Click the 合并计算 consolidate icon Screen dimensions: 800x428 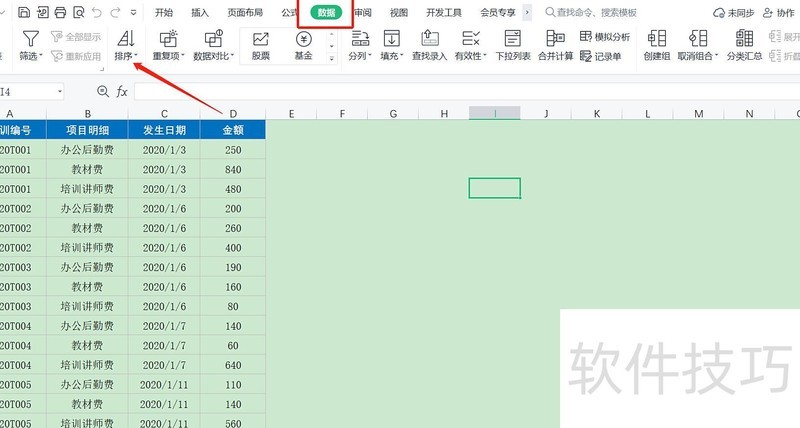(556, 39)
